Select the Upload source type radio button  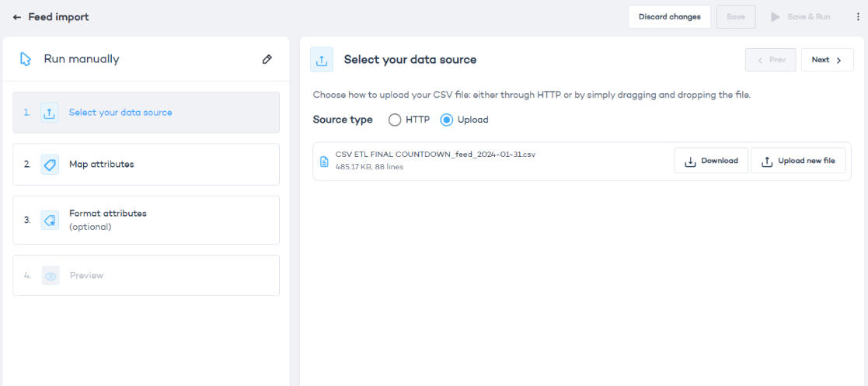tap(447, 120)
